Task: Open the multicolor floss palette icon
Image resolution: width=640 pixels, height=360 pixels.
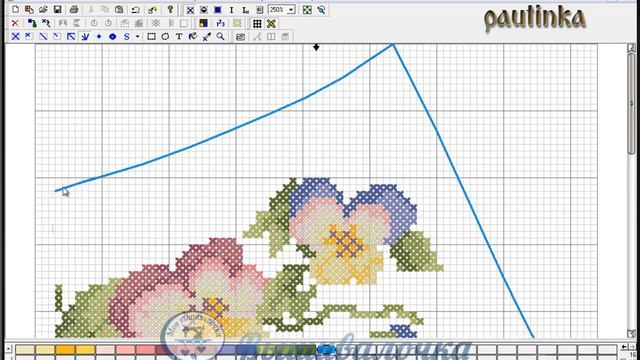Action: coord(203,23)
